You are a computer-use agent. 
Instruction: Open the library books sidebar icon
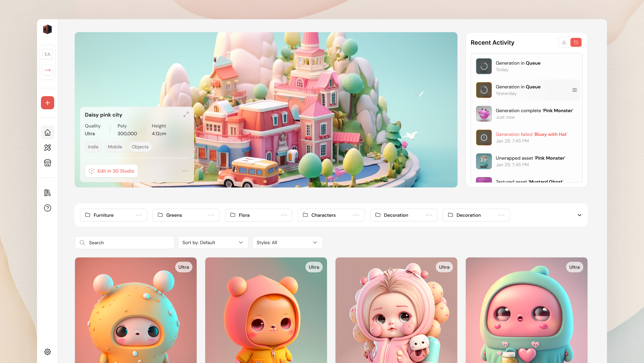pyautogui.click(x=47, y=193)
